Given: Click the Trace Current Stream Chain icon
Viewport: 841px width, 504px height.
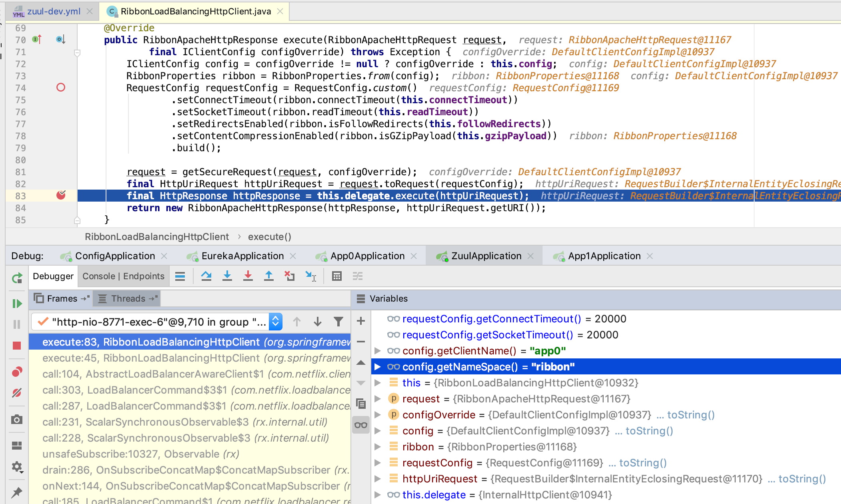Looking at the screenshot, I should pos(358,276).
